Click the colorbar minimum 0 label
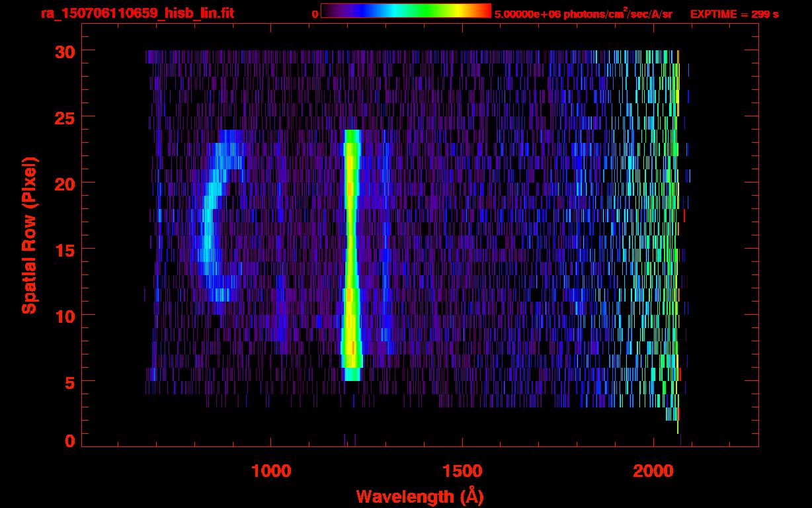 [x=315, y=14]
